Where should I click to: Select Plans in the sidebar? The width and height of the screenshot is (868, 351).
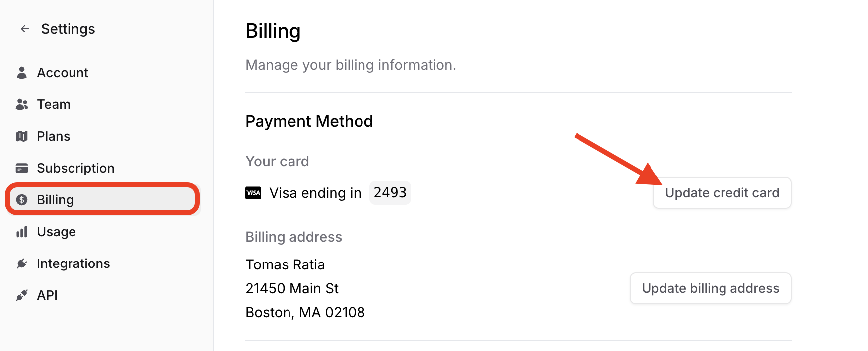pos(54,136)
